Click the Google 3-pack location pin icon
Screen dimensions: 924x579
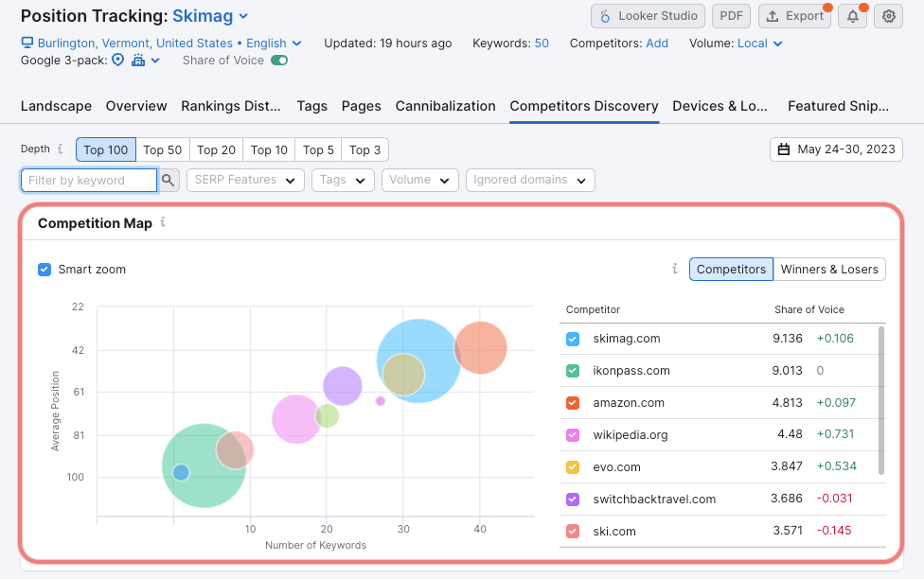click(118, 61)
